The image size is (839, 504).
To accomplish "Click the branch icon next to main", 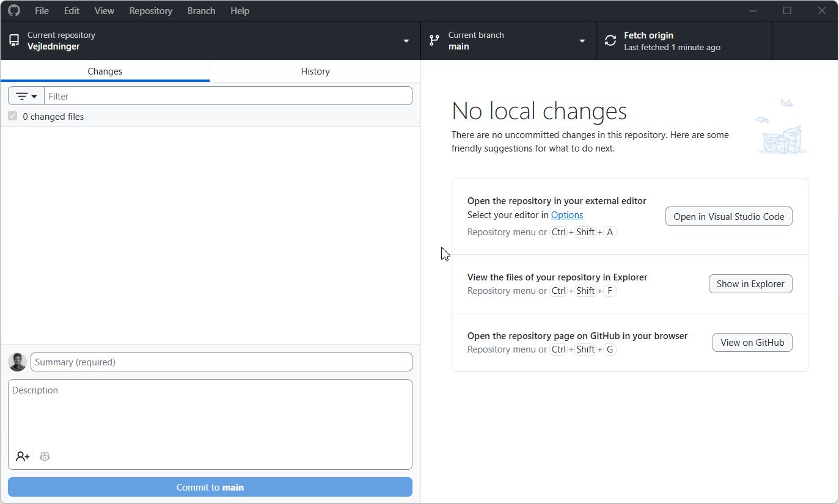I will 434,40.
